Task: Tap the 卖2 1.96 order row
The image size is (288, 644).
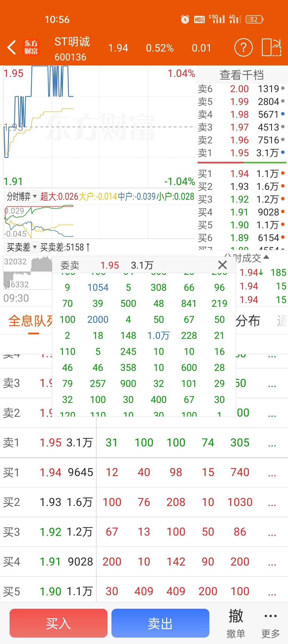Action: pos(241,140)
